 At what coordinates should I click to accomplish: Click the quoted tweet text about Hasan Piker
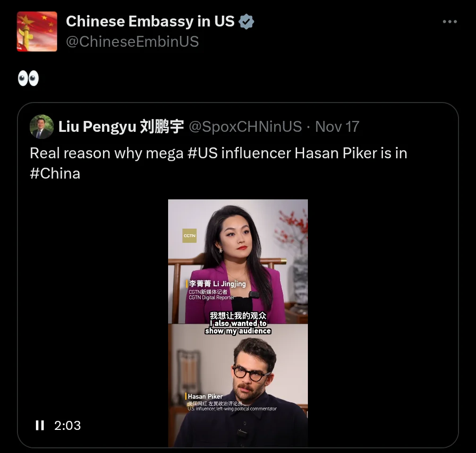(x=218, y=163)
